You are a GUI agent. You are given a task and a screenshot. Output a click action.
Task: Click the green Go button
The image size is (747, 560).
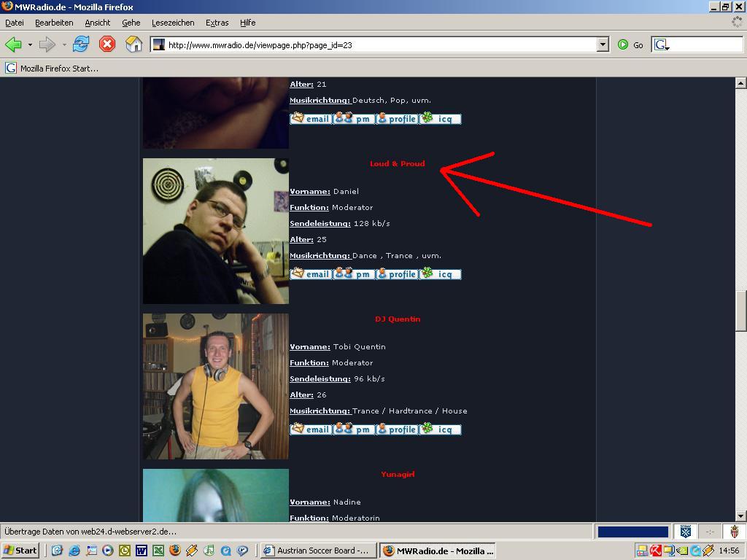click(630, 44)
